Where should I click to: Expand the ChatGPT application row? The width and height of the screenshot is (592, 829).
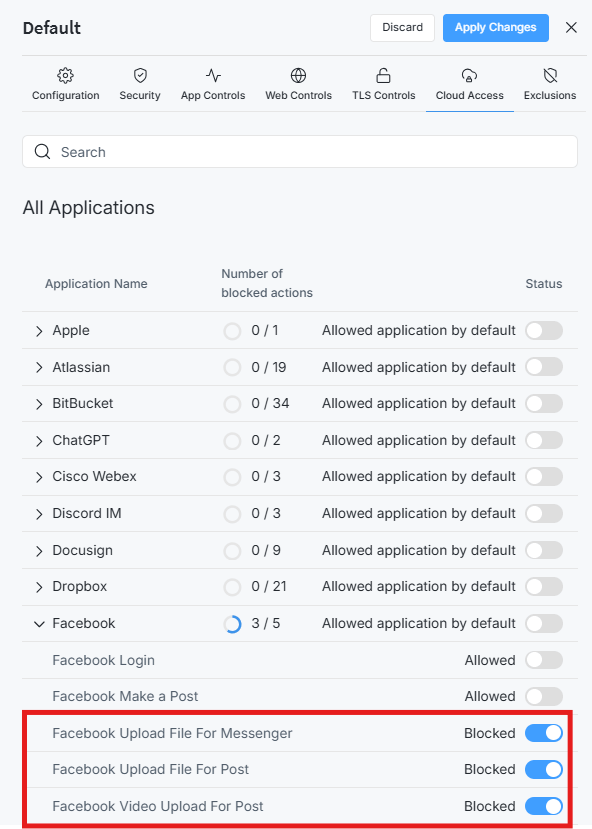pos(39,441)
